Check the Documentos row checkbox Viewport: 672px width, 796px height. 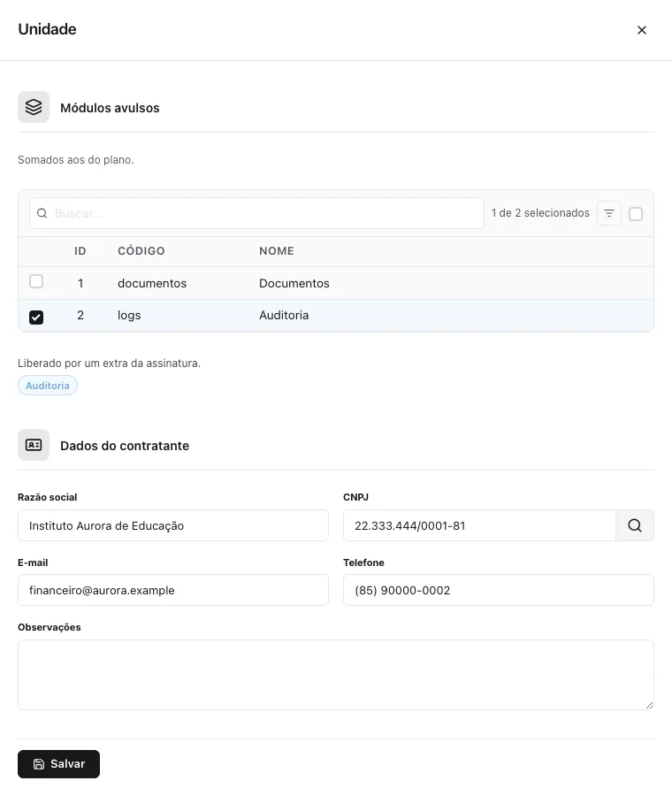[36, 281]
